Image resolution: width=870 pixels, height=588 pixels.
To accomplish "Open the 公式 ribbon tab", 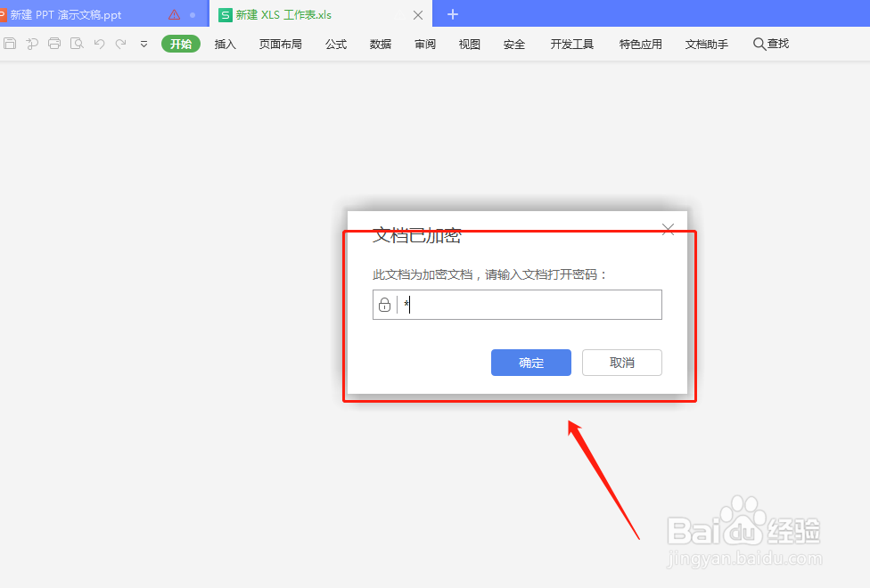I will point(336,44).
